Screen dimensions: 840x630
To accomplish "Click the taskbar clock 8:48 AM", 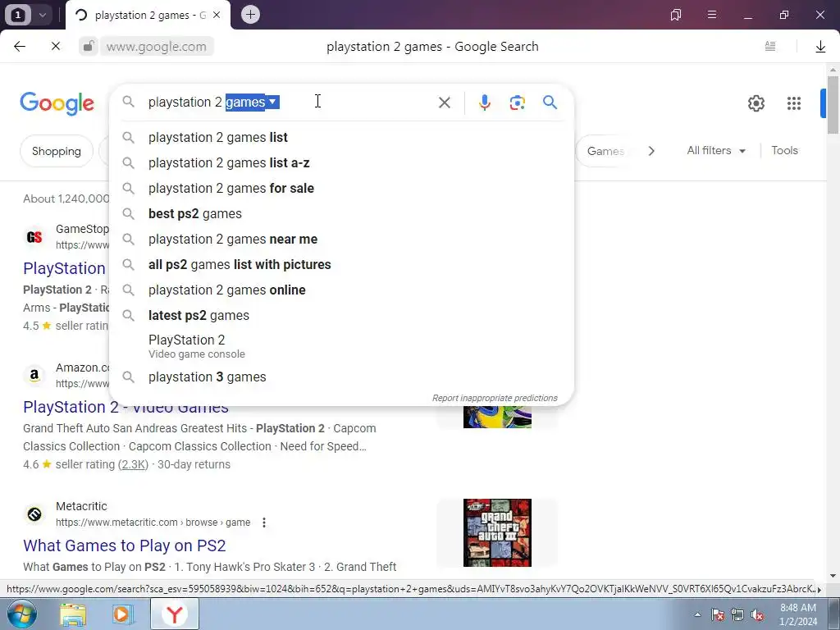I will [797, 608].
